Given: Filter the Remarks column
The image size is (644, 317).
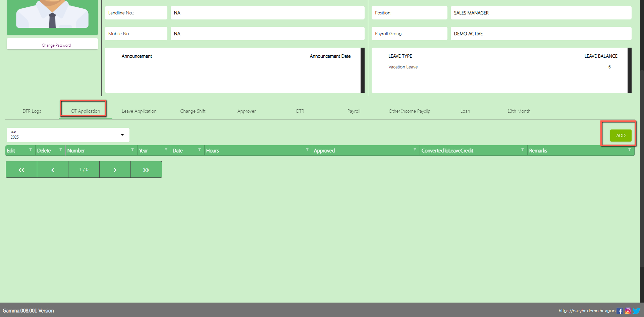Looking at the screenshot, I should [630, 150].
